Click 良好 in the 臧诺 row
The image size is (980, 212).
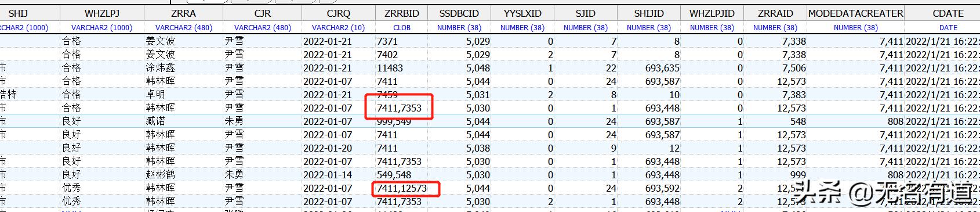click(72, 121)
